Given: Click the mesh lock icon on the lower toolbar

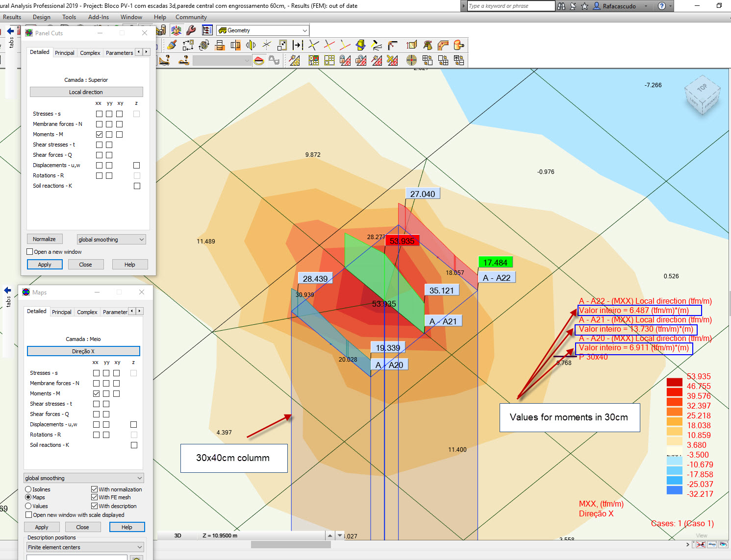Looking at the screenshot, I should [x=344, y=60].
